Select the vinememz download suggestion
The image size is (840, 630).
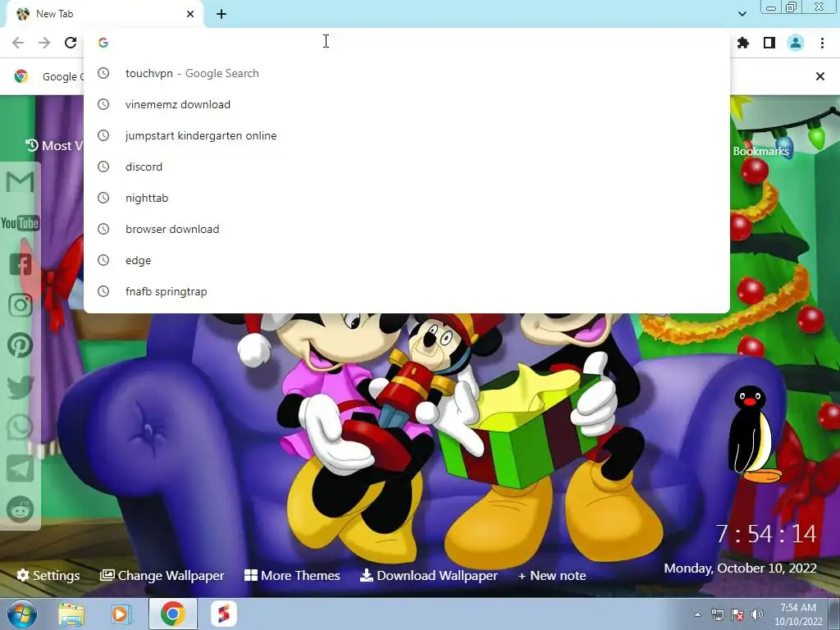[407, 104]
